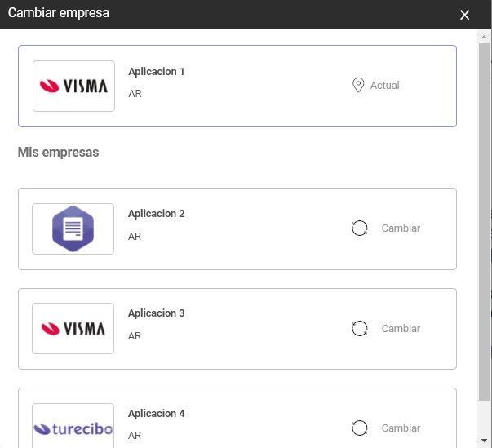This screenshot has height=448, width=492.
Task: Click the refresh icon for Aplicacion 2
Action: 360,228
